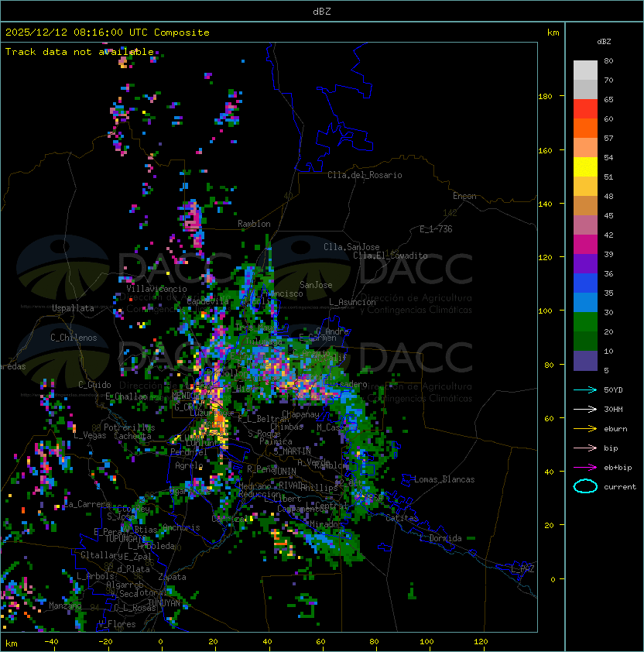Viewport: 644px width, 652px height.
Task: Select the red 60-65 dBZ color swatch
Action: point(585,109)
